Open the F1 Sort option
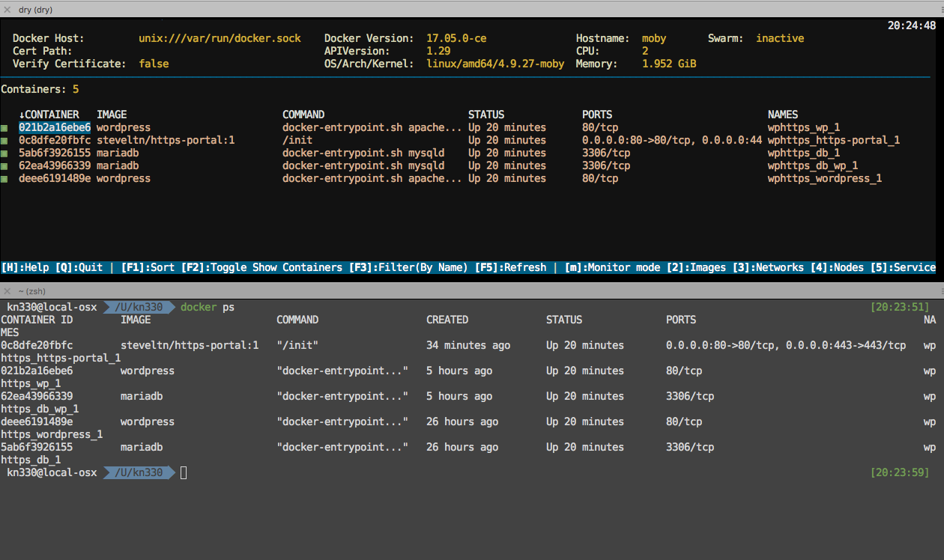 pyautogui.click(x=148, y=267)
